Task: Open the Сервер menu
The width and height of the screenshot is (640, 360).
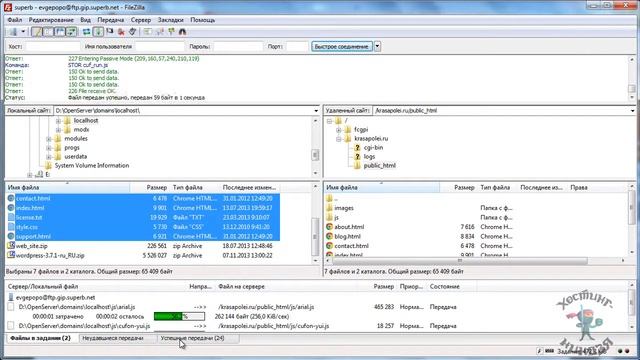Action: click(x=141, y=20)
